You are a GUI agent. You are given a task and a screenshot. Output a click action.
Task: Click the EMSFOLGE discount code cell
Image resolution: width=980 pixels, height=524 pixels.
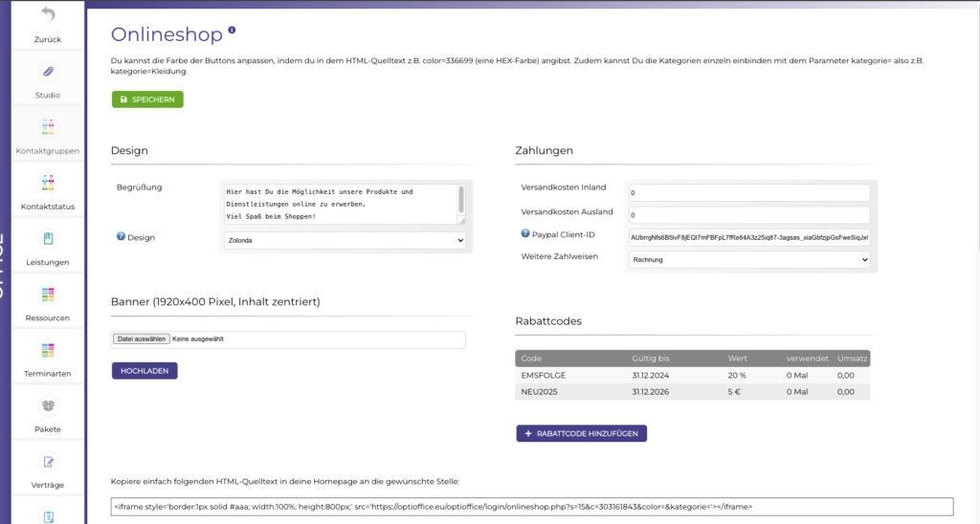click(544, 376)
